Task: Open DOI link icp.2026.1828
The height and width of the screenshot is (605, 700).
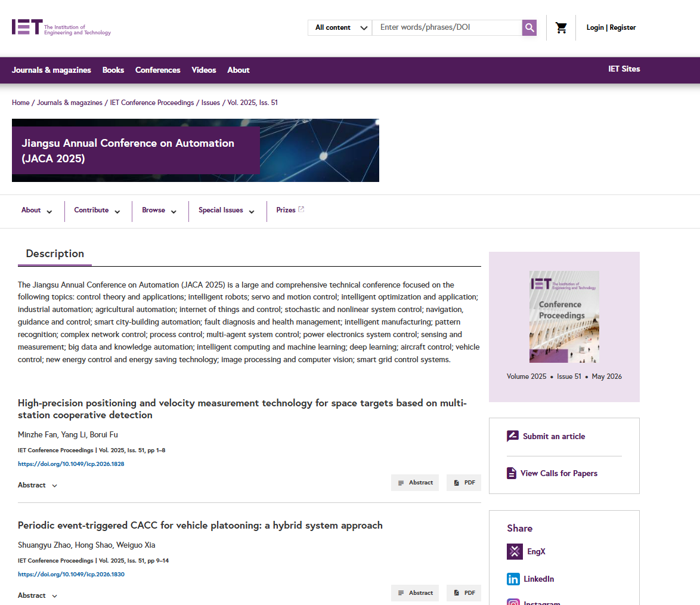Action: point(71,464)
